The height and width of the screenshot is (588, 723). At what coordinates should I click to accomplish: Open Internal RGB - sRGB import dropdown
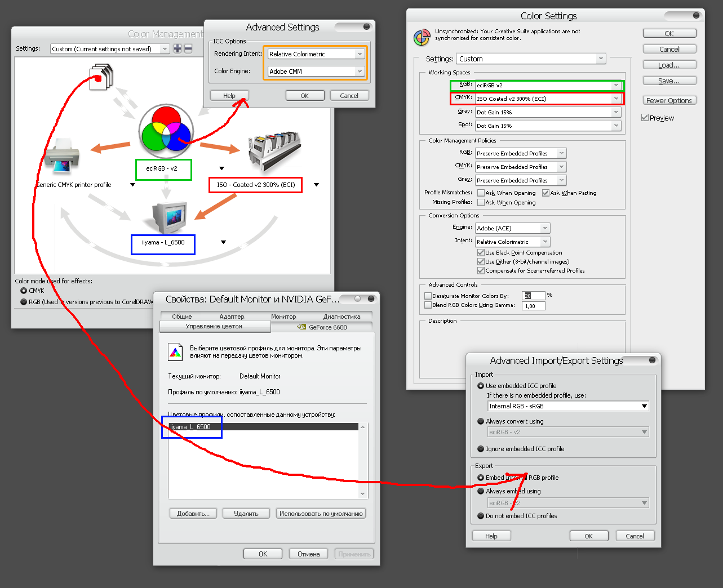[x=568, y=406]
